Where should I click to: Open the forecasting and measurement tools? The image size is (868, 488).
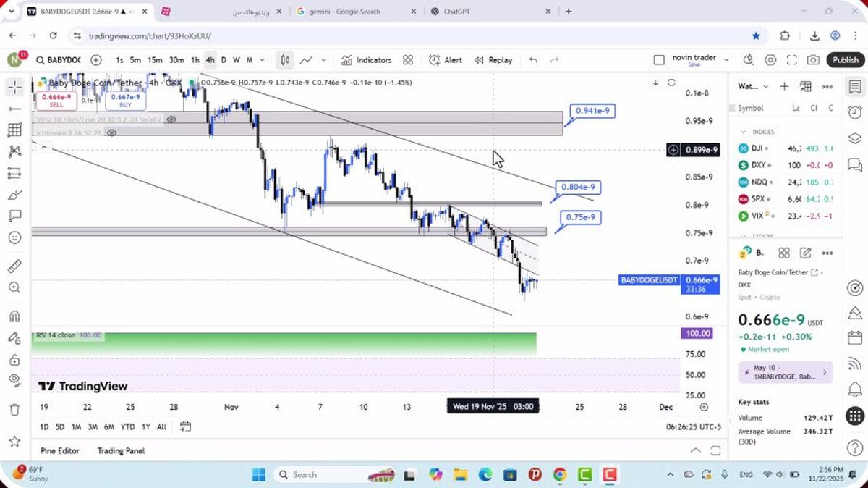[14, 172]
